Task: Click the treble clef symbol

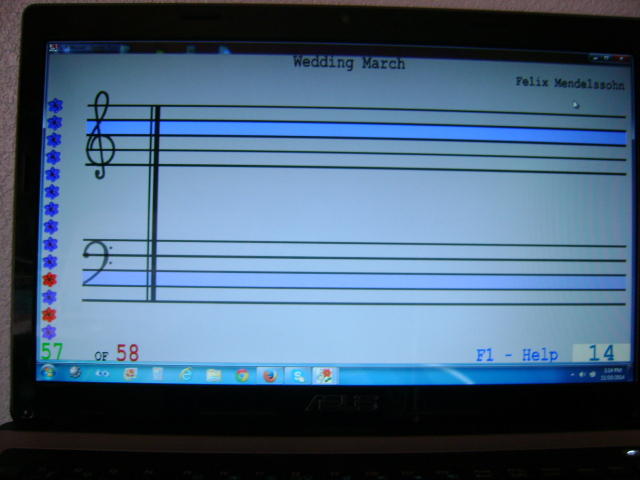Action: click(x=100, y=135)
